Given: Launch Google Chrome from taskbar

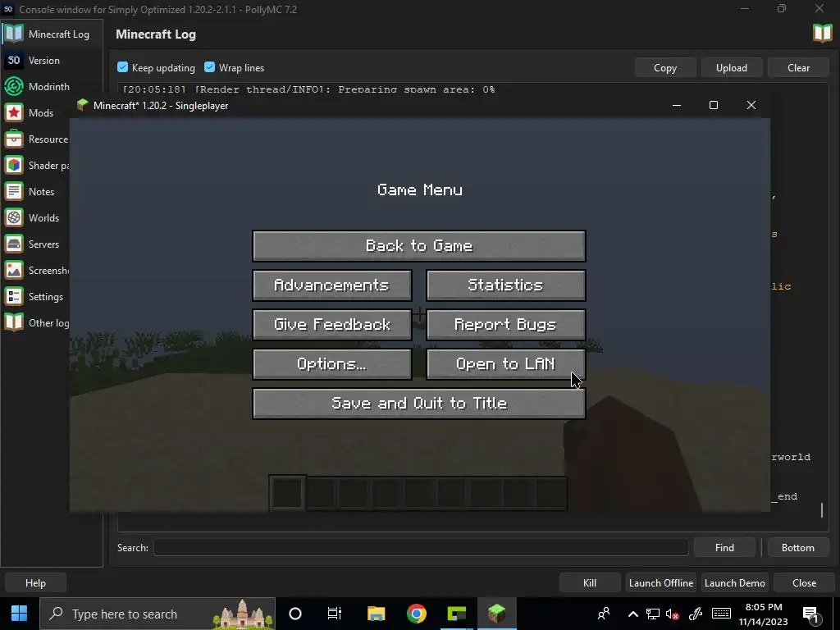Looking at the screenshot, I should pos(416,614).
